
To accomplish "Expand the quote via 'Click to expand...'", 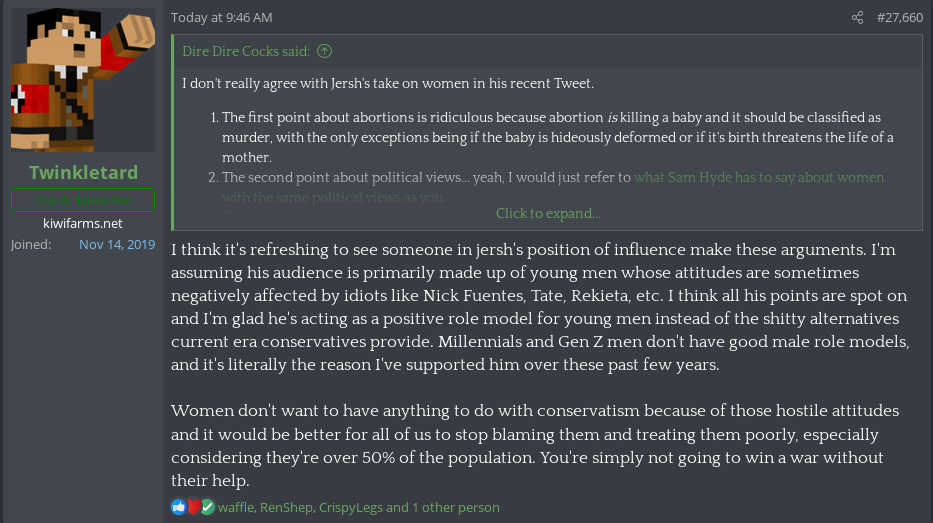I will pyautogui.click(x=548, y=213).
